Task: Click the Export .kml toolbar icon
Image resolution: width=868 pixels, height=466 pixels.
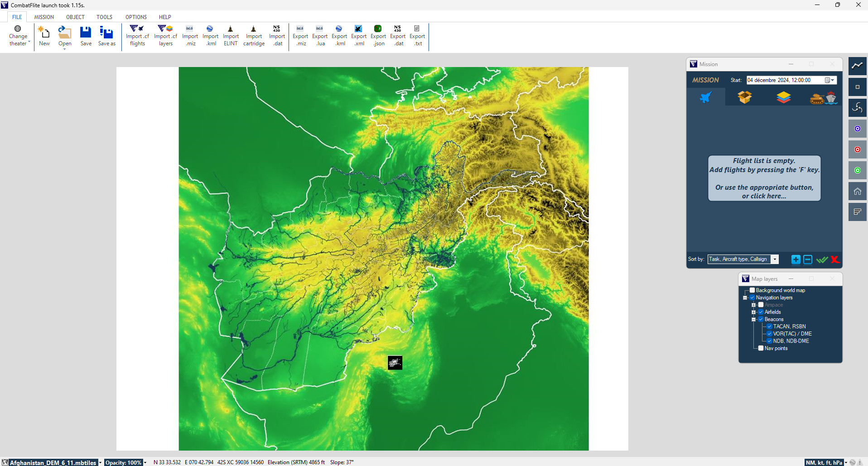Action: pos(339,35)
